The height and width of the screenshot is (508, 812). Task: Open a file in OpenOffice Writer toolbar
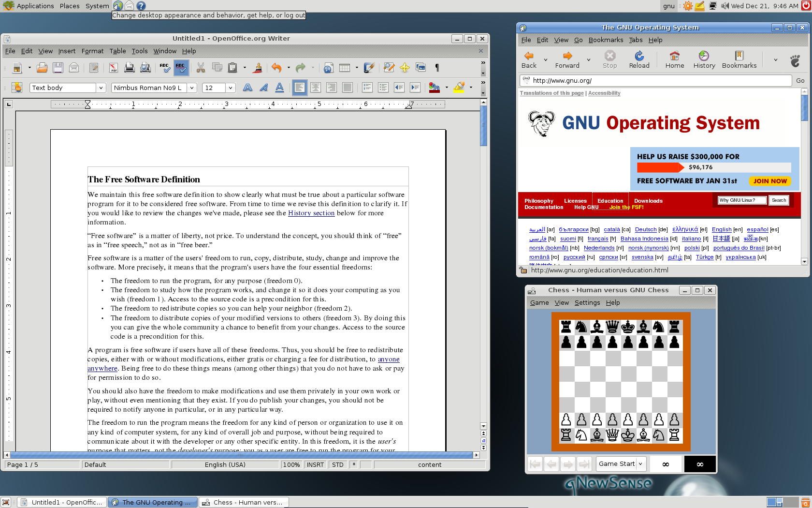42,68
